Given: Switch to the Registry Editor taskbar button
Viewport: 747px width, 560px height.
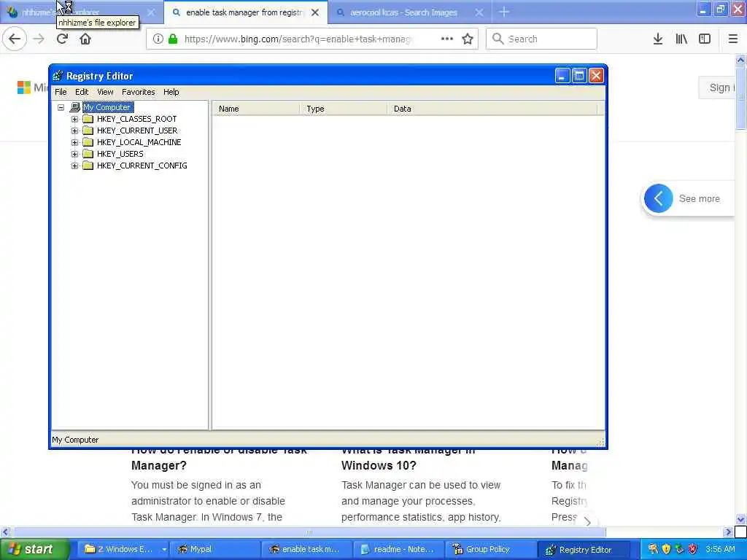Looking at the screenshot, I should [583, 550].
